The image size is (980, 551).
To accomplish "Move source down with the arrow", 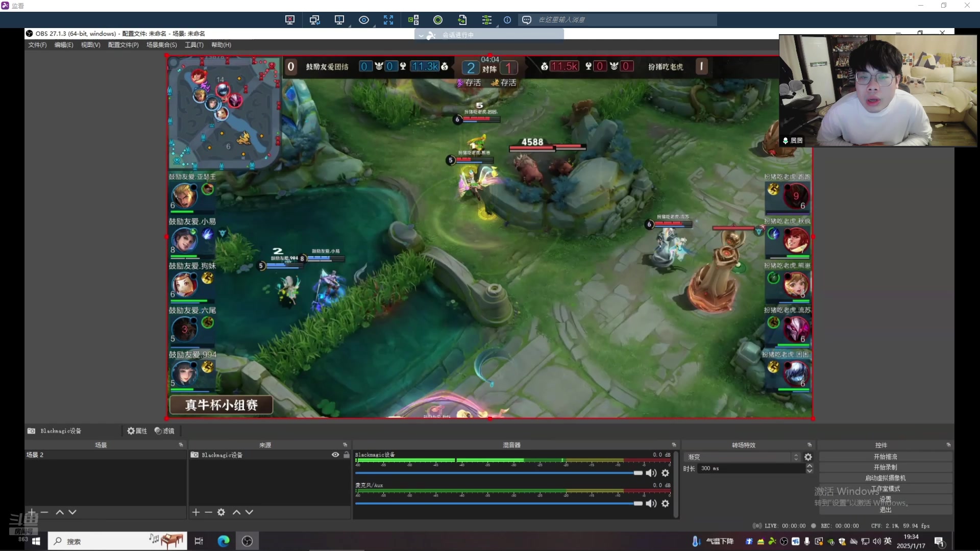I will [249, 512].
